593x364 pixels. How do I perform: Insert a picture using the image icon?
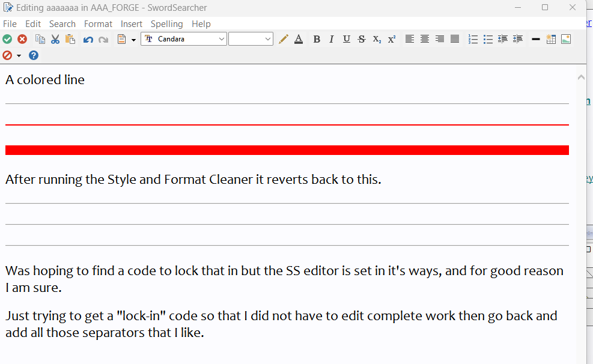(566, 39)
